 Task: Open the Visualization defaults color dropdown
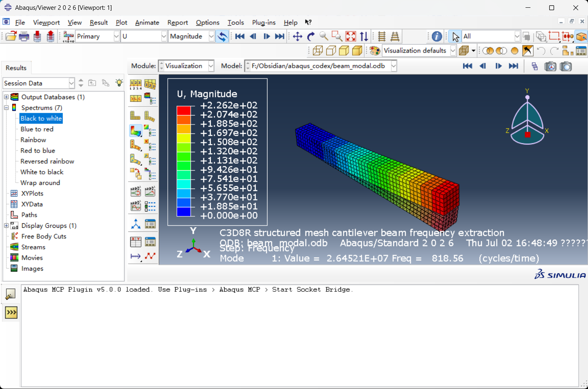tap(453, 51)
